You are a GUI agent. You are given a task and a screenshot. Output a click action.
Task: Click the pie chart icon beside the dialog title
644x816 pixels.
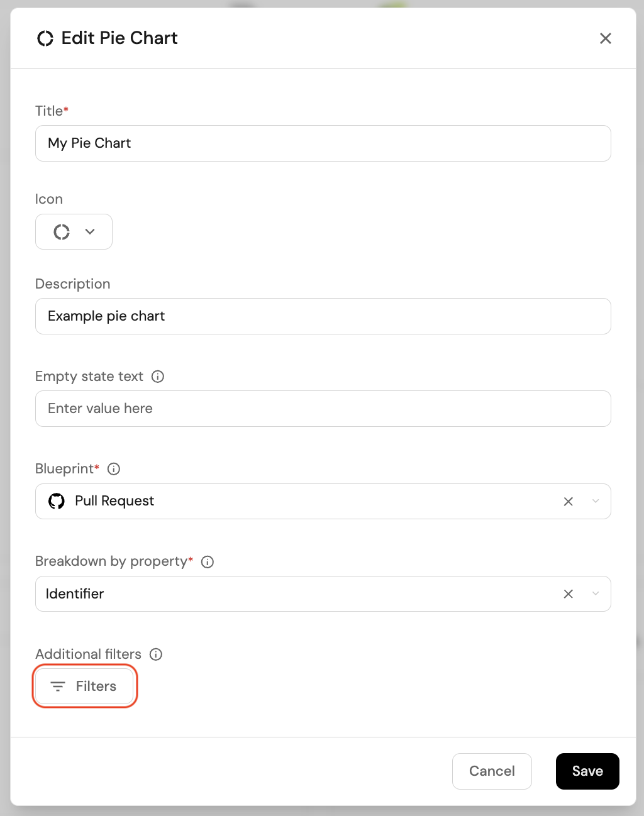click(x=45, y=38)
